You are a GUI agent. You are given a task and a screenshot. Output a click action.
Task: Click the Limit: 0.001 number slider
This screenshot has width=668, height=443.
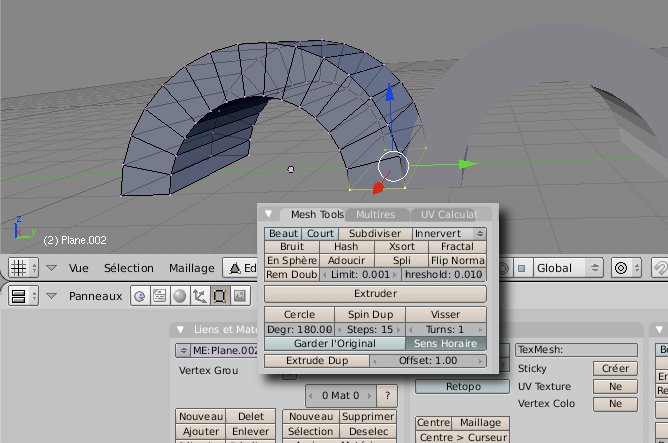click(360, 274)
